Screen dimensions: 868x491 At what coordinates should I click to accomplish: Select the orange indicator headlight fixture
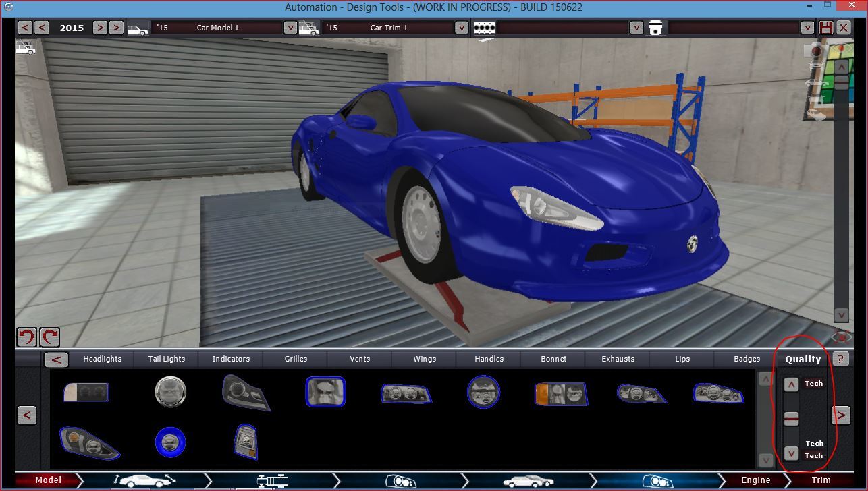[560, 393]
